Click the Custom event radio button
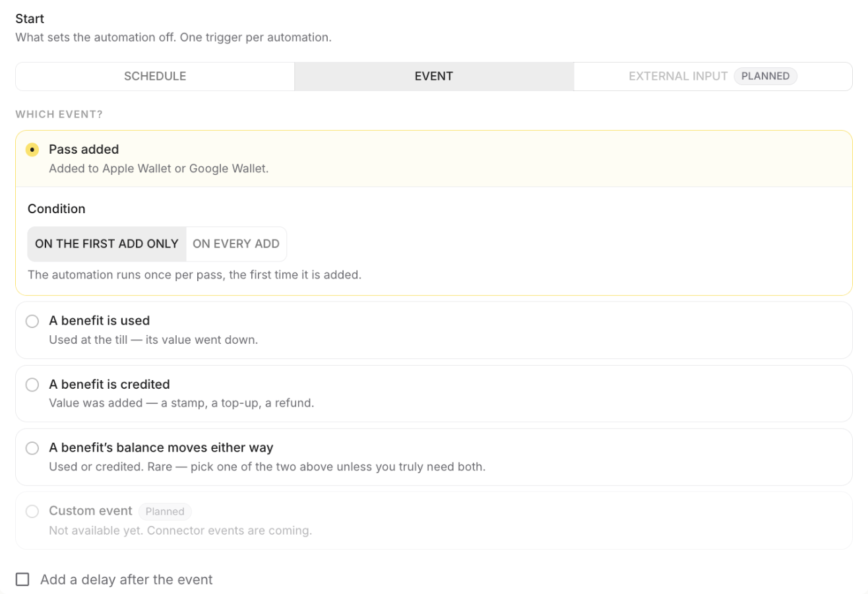 pos(32,511)
